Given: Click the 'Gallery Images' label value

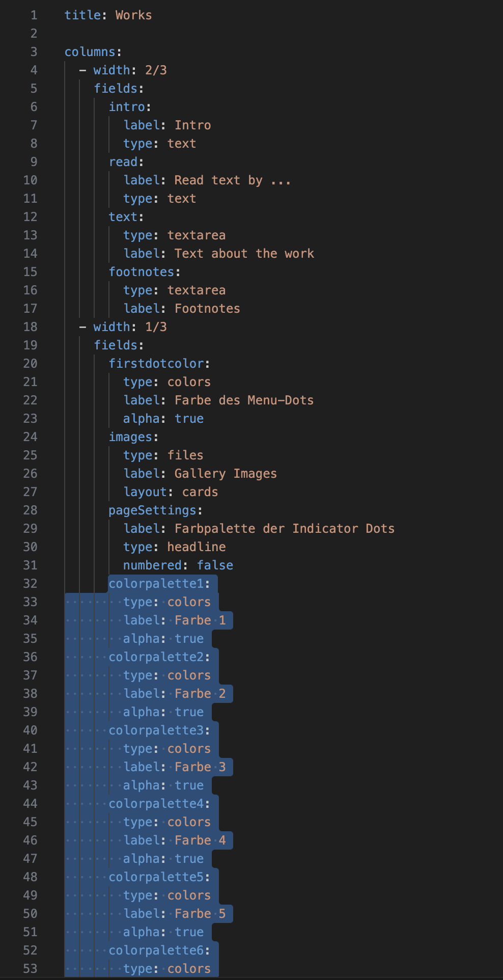Looking at the screenshot, I should pos(226,474).
